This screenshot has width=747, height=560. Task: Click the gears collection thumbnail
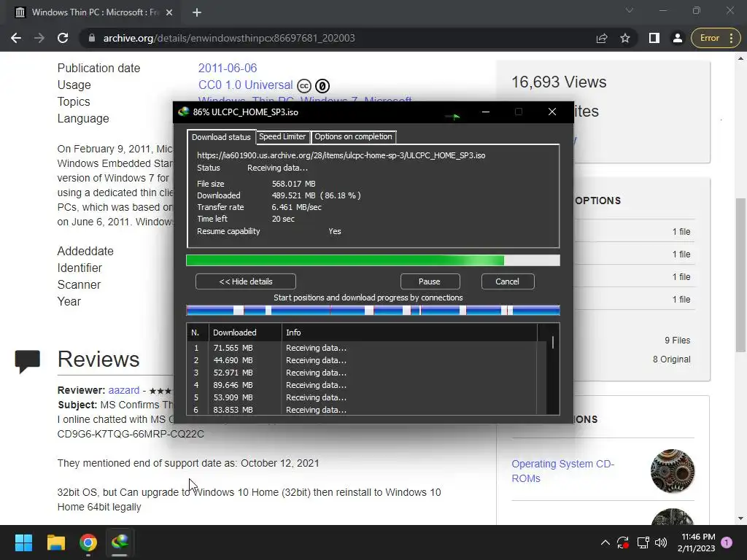[673, 471]
